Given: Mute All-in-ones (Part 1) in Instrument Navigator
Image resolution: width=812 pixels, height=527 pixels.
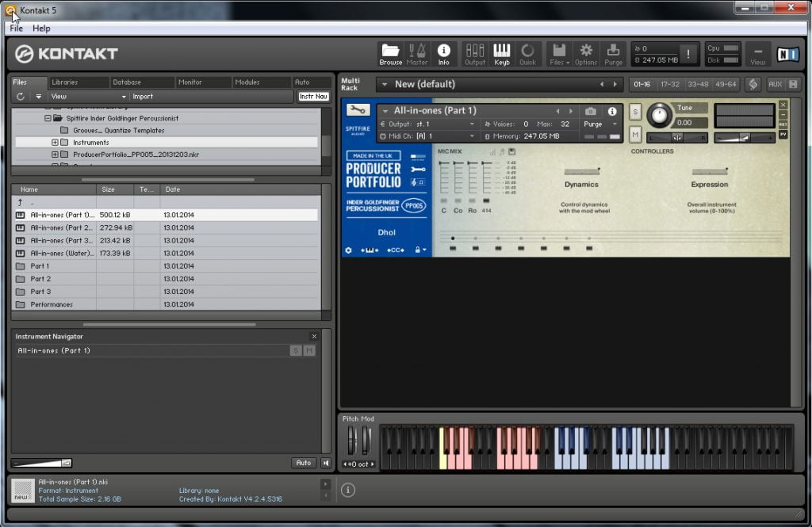Looking at the screenshot, I should coord(309,350).
